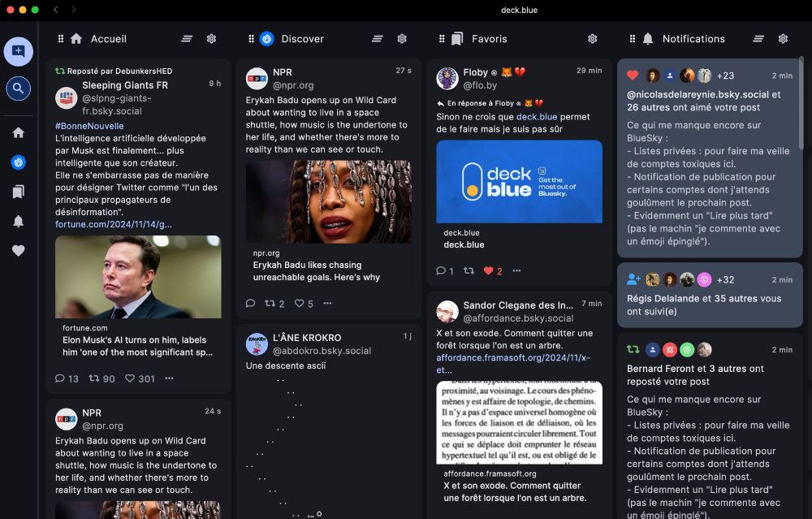Open L'ÂNE KROKRO avatar
Viewport: 812px width, 519px height.
pyautogui.click(x=257, y=344)
